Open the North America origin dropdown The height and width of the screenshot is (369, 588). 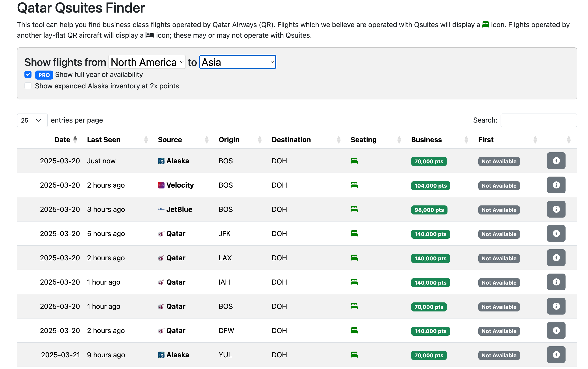147,62
